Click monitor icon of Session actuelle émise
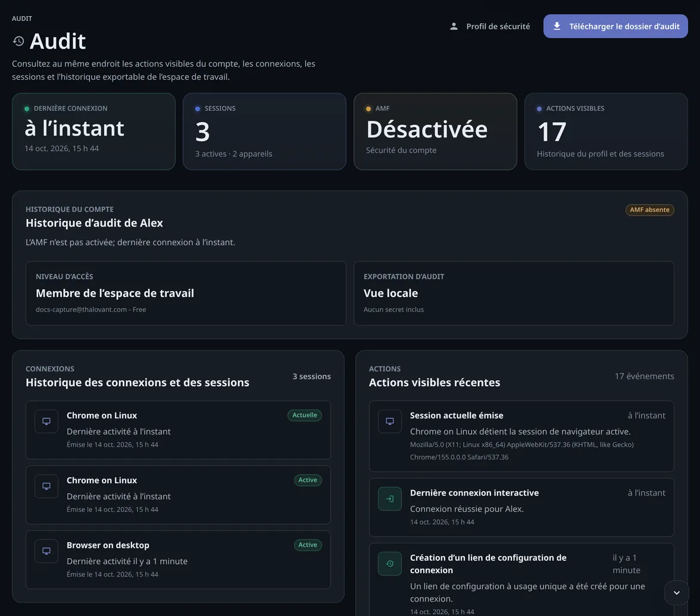This screenshot has height=616, width=700. tap(390, 421)
